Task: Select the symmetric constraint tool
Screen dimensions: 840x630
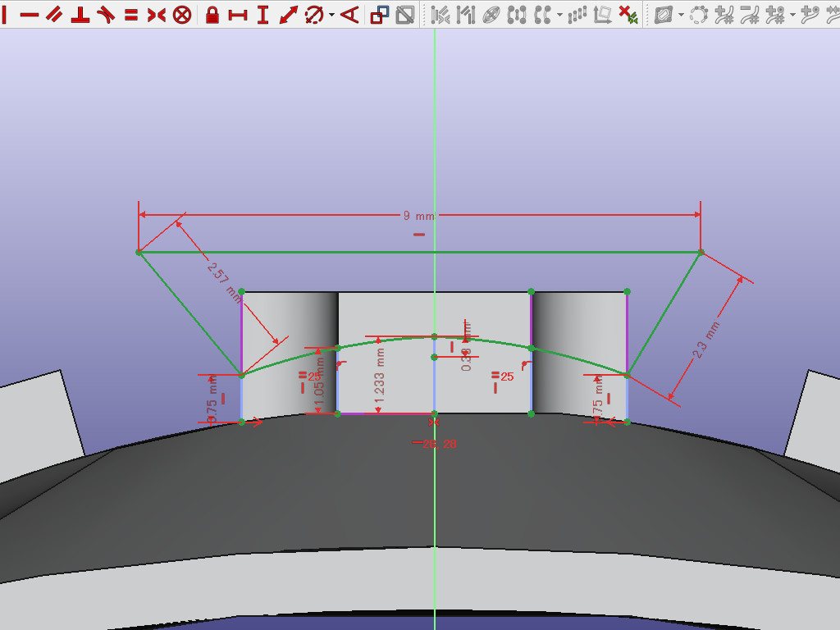Action: click(156, 15)
